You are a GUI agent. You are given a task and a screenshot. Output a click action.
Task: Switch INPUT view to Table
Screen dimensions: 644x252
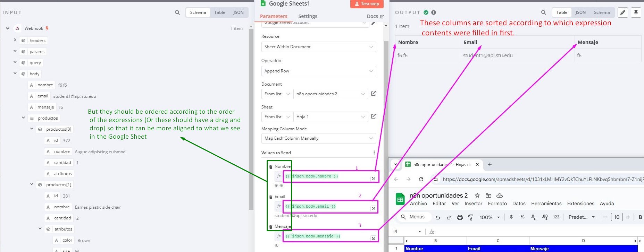(219, 12)
